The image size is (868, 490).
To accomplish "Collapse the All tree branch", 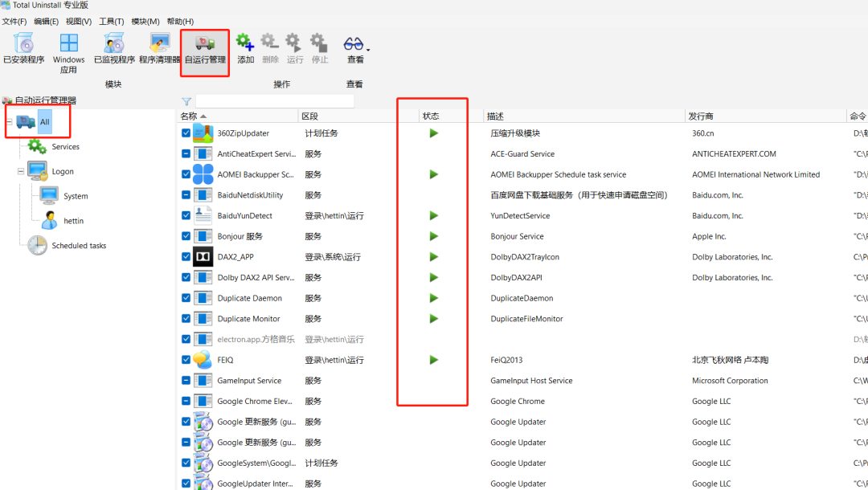I will [x=9, y=121].
